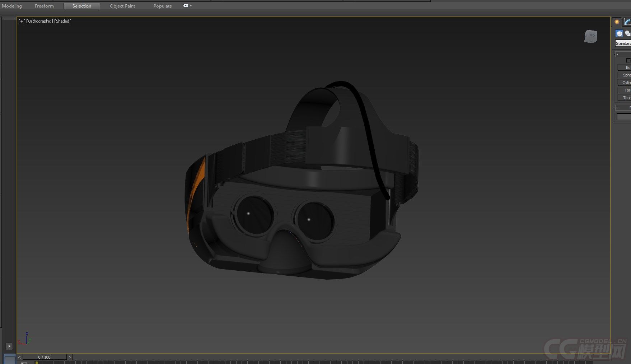631x364 pixels.
Task: Click the Teapot primitive button
Action: [x=625, y=98]
